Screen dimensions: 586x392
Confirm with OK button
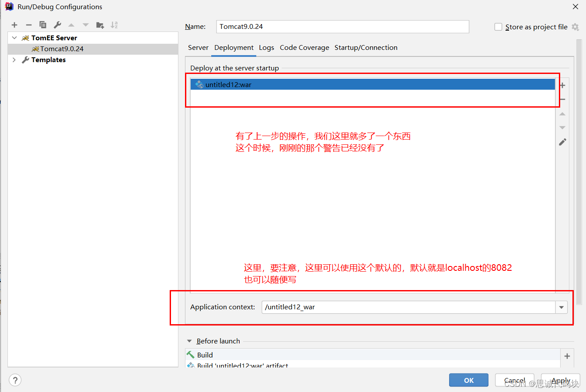[x=469, y=380]
